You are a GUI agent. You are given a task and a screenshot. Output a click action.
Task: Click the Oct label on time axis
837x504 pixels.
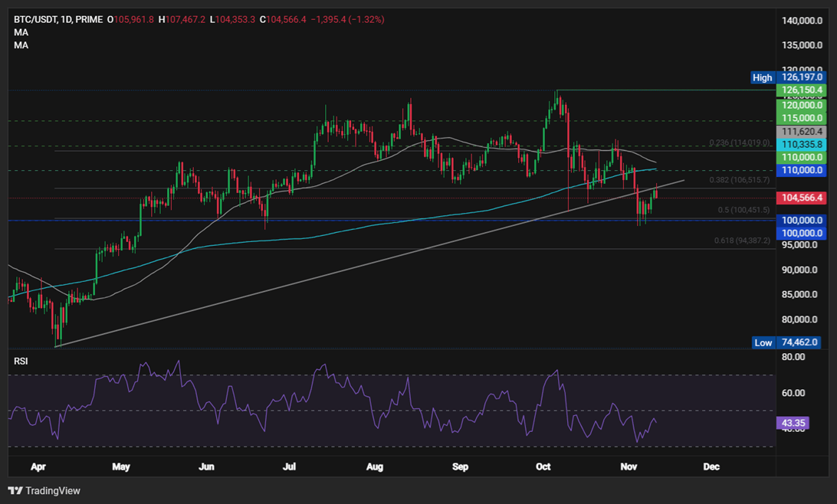(543, 466)
